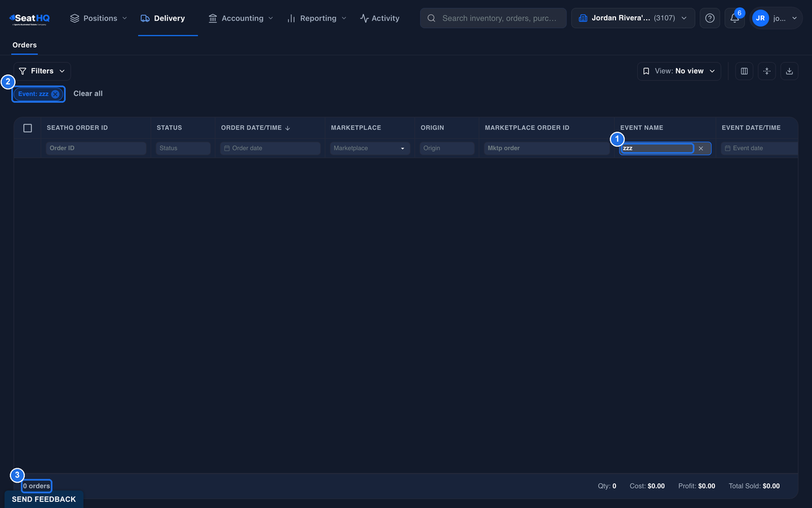Expand the Filters dropdown
Viewport: 812px width, 508px height.
point(42,71)
